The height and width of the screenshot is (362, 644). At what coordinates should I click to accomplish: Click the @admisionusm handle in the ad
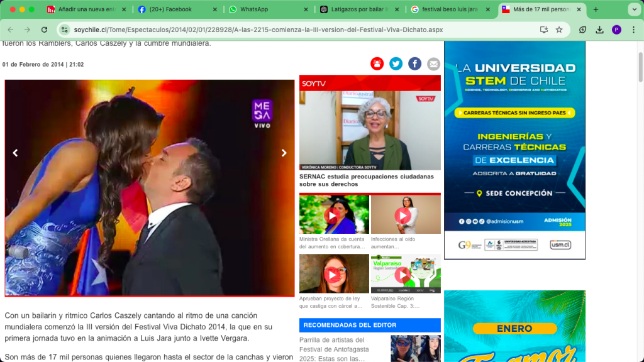point(505,222)
